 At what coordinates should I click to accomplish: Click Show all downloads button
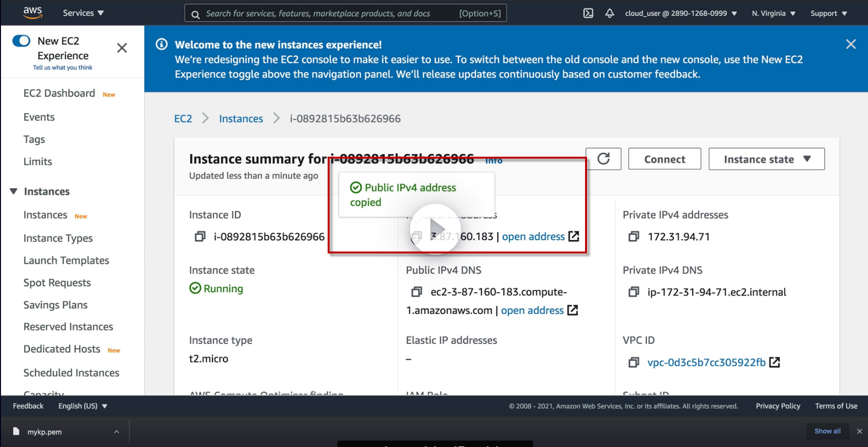[x=827, y=431]
